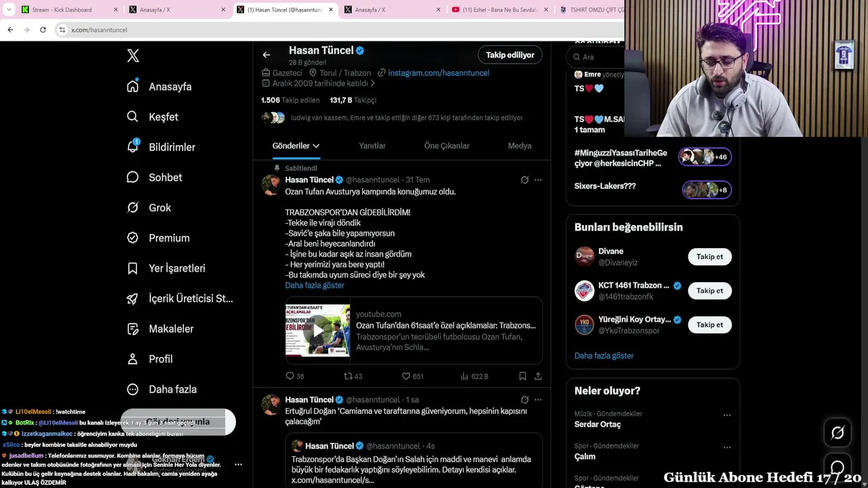Open the Divane profile avatar
Image resolution: width=868 pixels, height=488 pixels.
(585, 256)
